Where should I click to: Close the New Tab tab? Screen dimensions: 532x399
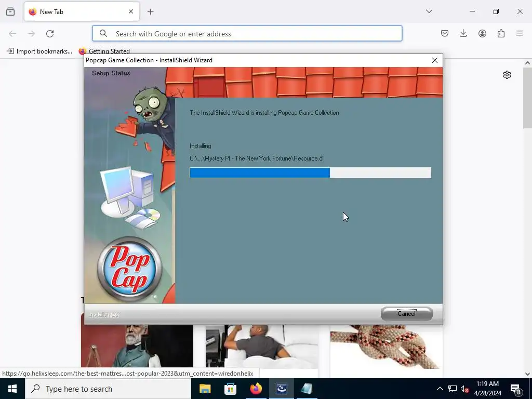(x=131, y=11)
